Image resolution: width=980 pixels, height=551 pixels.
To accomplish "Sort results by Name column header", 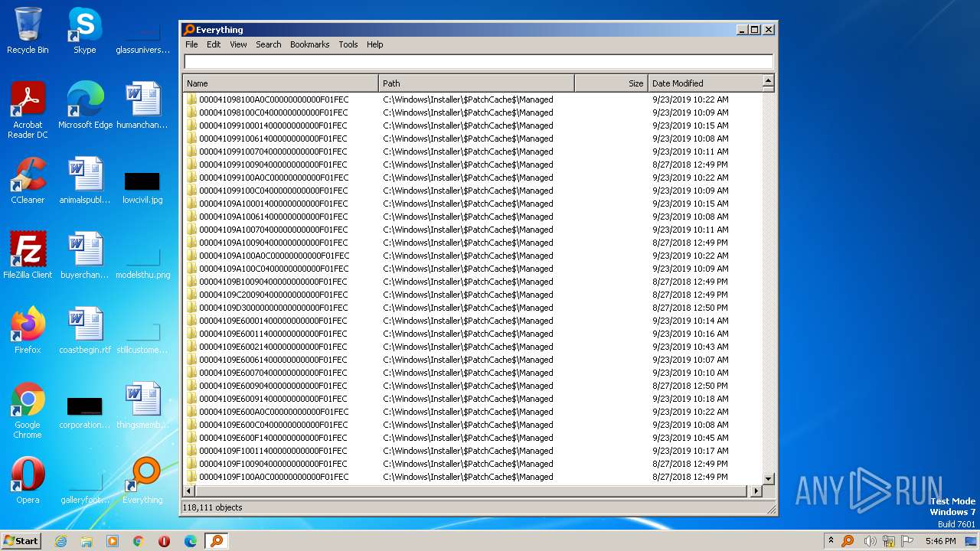I will (x=280, y=83).
